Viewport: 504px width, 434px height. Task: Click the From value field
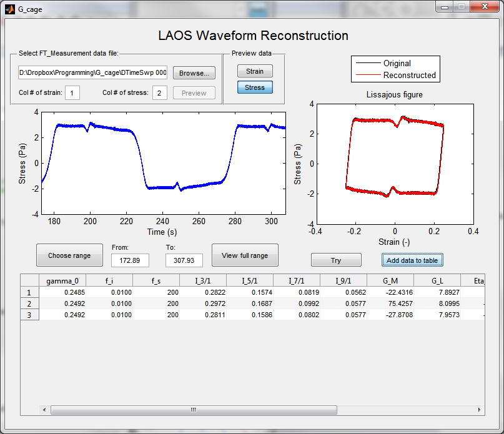point(130,260)
